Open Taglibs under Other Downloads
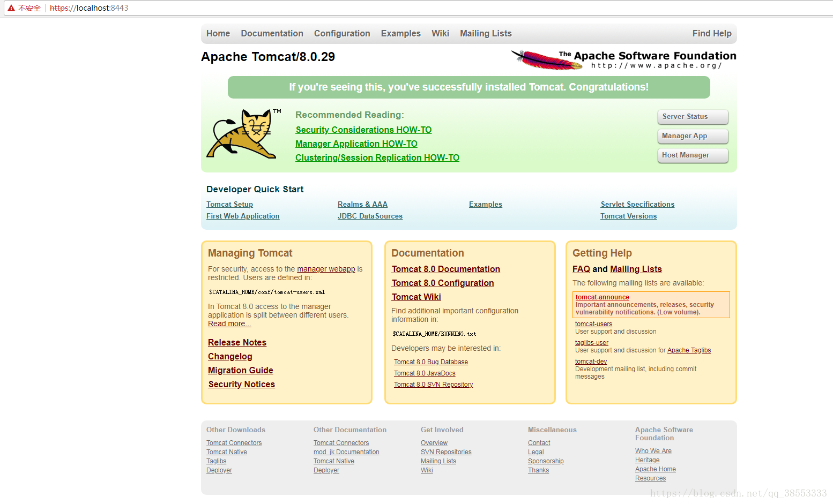The height and width of the screenshot is (504, 833). click(x=216, y=461)
